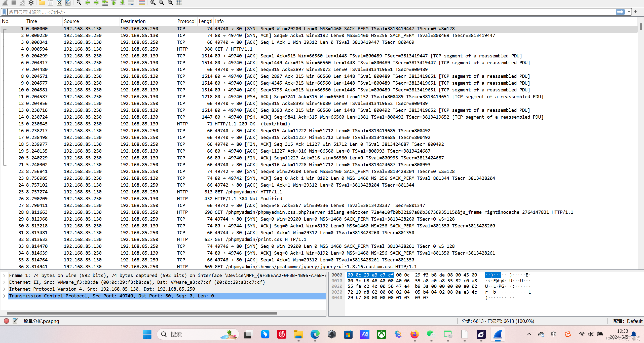This screenshot has height=343, width=644.
Task: Toggle auto-scroll to last packet icon
Action: tap(131, 3)
